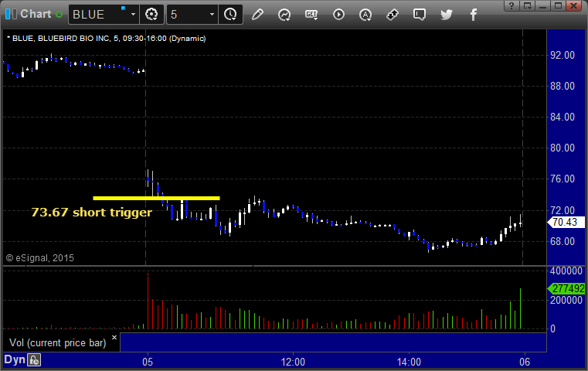Click the 05 date axis label

point(148,362)
